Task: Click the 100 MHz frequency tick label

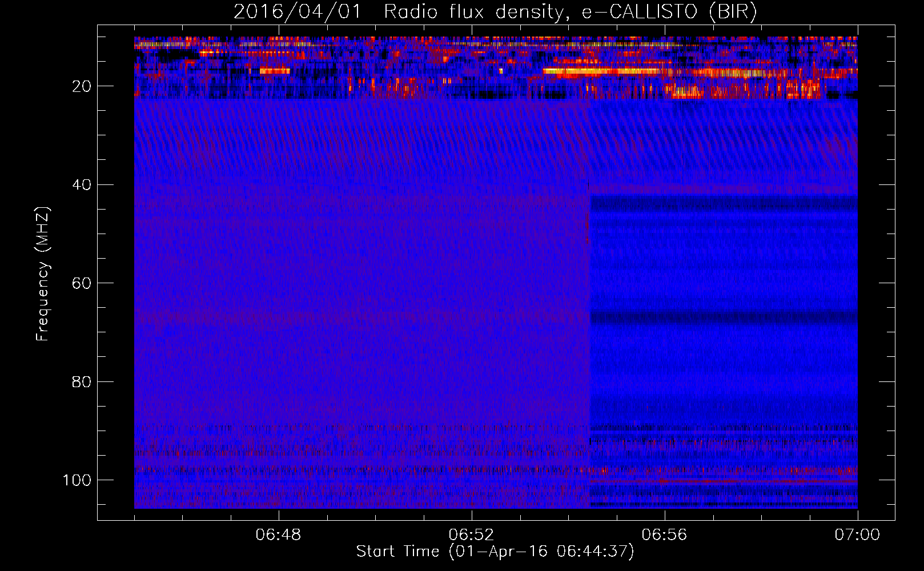Action: [77, 480]
